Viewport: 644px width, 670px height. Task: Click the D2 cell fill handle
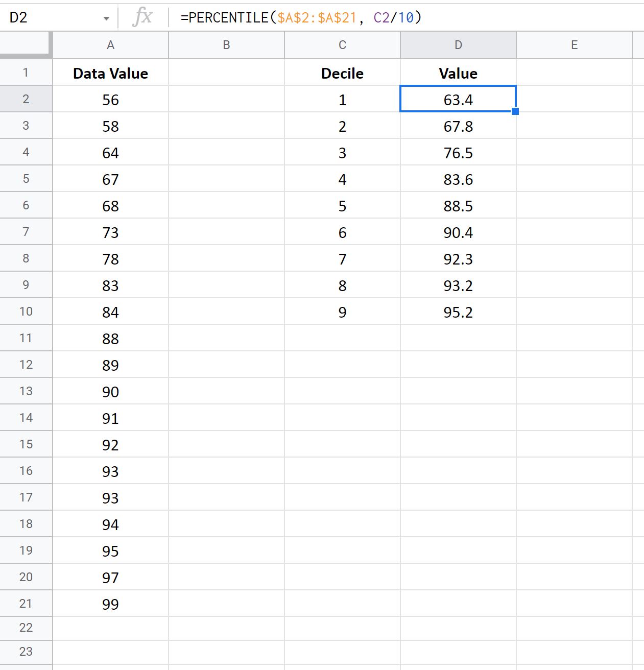point(516,111)
